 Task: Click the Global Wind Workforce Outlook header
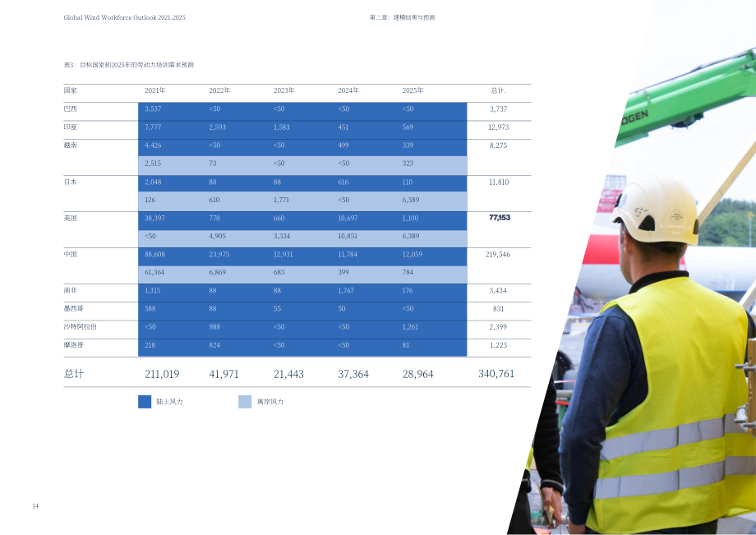pos(124,17)
